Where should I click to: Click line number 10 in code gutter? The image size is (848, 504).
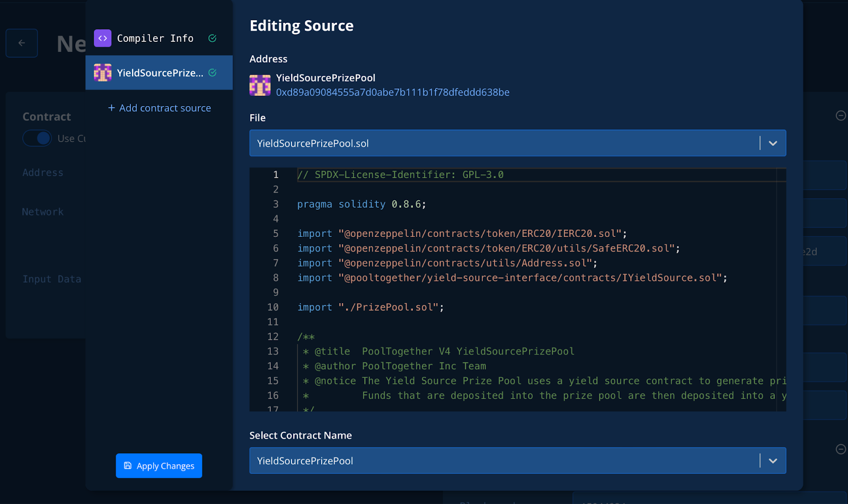[273, 307]
